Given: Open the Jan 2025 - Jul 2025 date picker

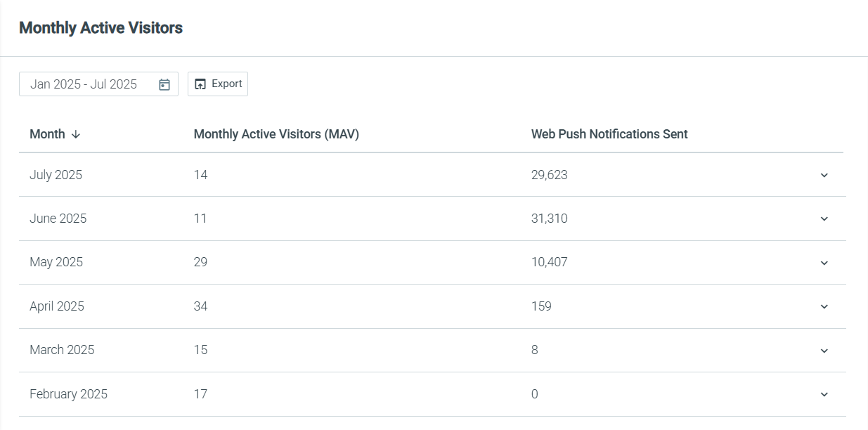Looking at the screenshot, I should [x=98, y=84].
